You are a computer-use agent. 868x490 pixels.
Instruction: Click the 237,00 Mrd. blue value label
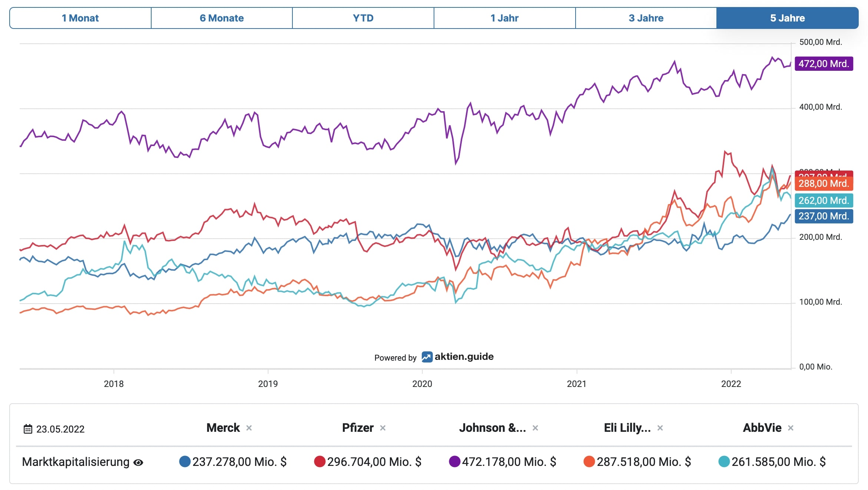824,216
